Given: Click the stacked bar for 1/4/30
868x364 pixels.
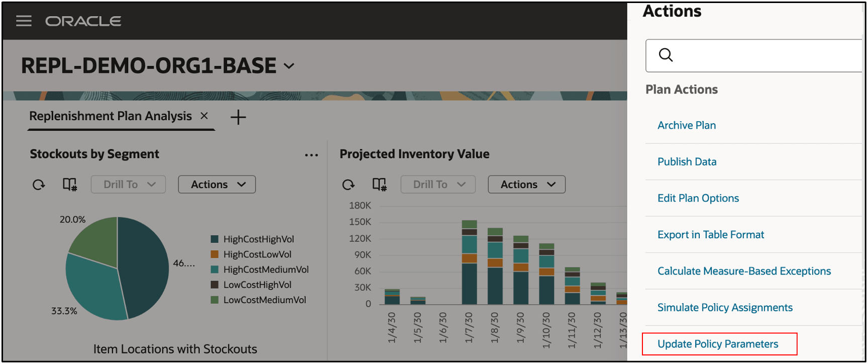Looking at the screenshot, I should point(392,297).
